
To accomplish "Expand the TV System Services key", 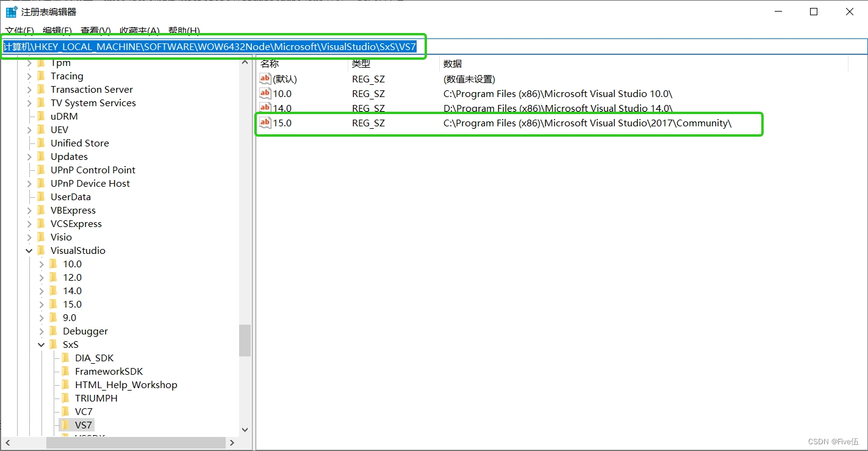I will 29,103.
